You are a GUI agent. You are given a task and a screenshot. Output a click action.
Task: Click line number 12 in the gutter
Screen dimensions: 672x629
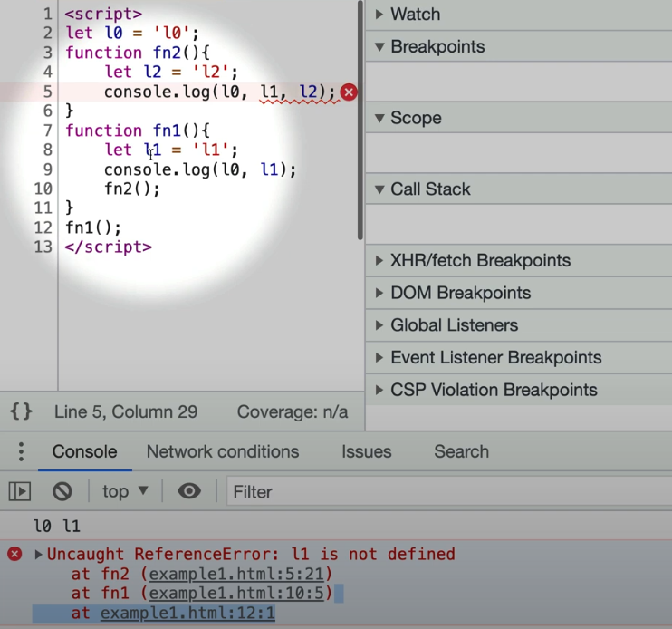pyautogui.click(x=43, y=227)
